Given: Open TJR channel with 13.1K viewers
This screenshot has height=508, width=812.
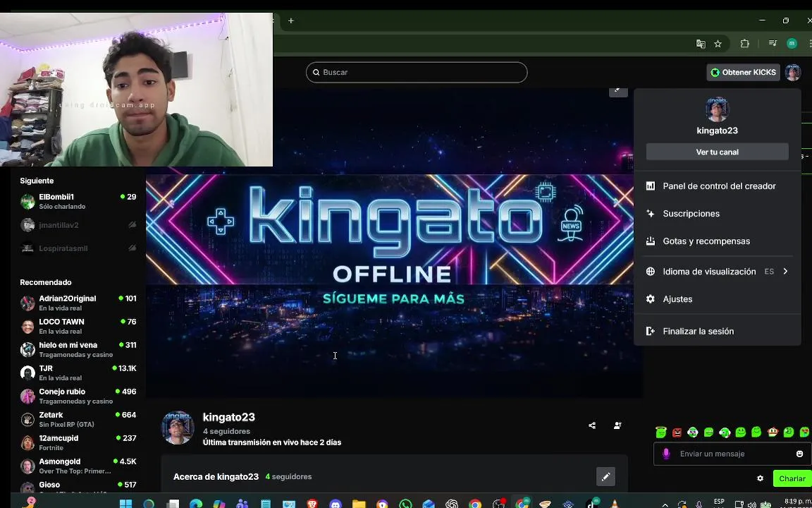Looking at the screenshot, I should click(78, 373).
